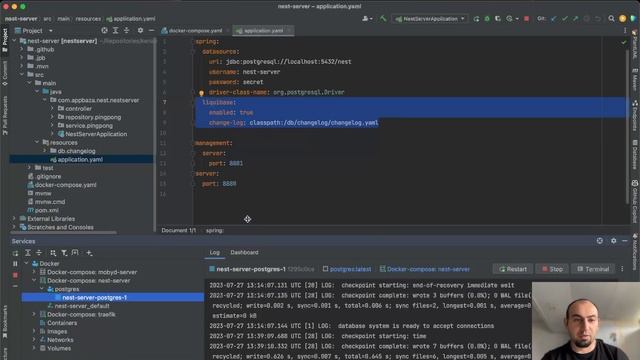The width and height of the screenshot is (640, 360).
Task: Expand the Images node
Action: [34, 331]
